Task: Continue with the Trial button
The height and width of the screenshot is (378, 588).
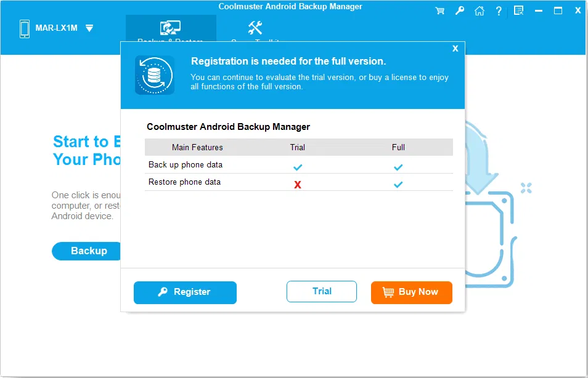Action: point(322,292)
